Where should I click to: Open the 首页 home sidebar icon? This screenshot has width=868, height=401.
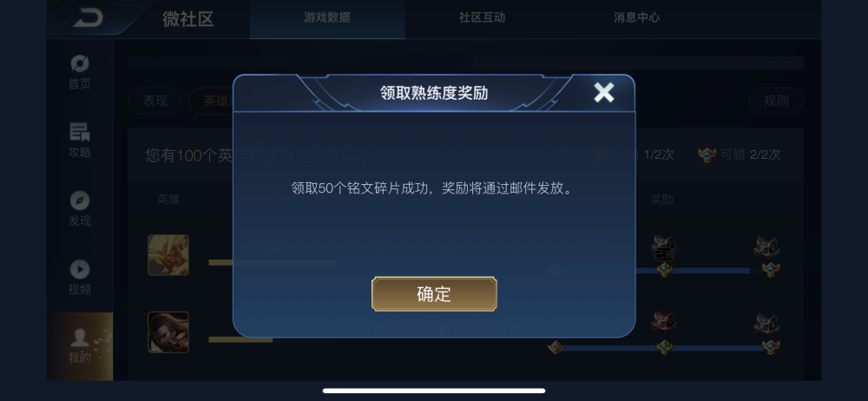pyautogui.click(x=80, y=72)
